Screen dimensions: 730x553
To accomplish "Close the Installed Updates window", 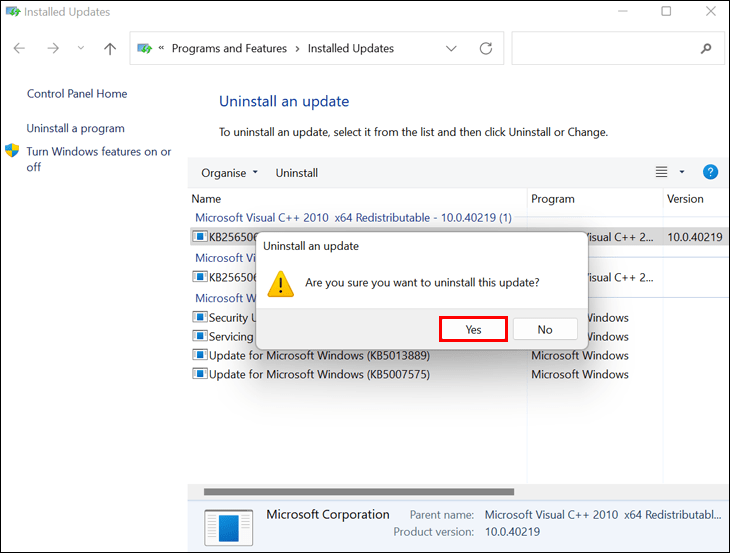I will pos(710,11).
